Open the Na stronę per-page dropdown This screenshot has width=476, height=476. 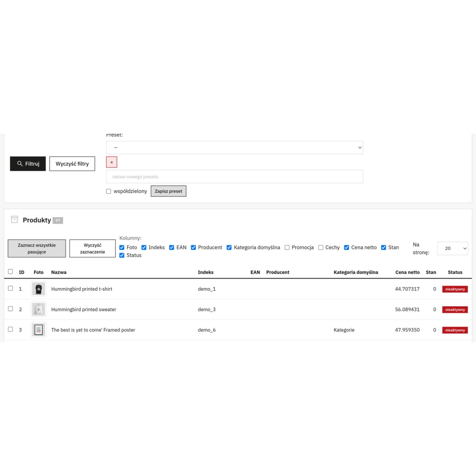[x=453, y=248]
